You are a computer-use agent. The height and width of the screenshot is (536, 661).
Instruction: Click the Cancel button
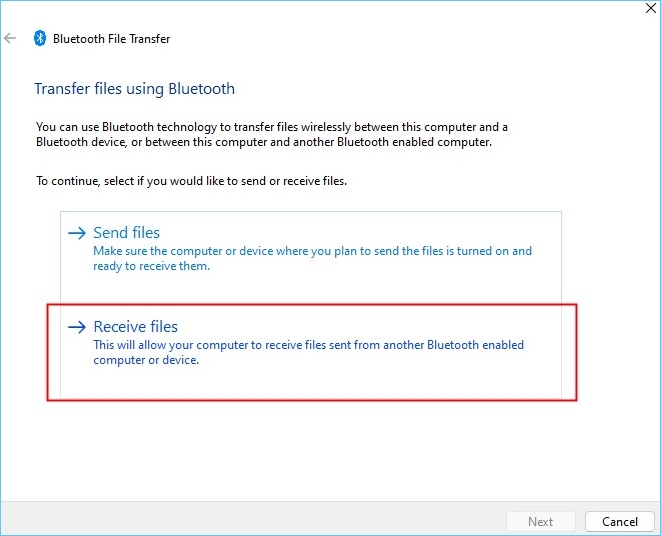[x=620, y=522]
